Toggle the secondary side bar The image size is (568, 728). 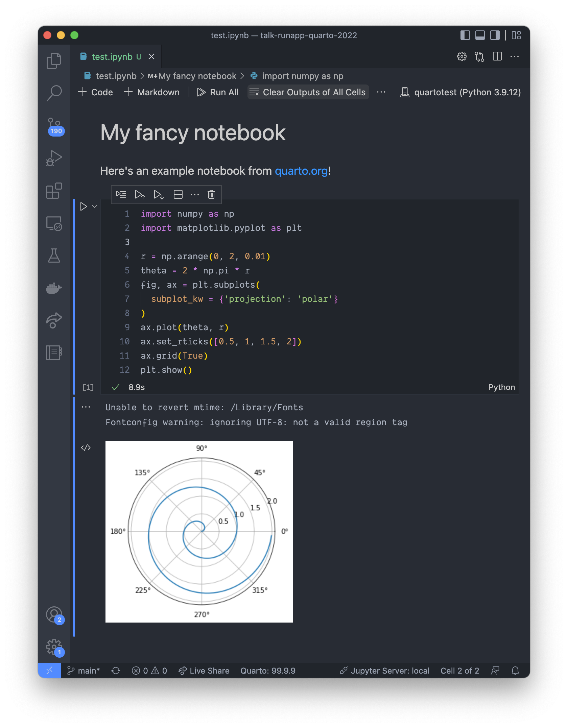pyautogui.click(x=494, y=35)
